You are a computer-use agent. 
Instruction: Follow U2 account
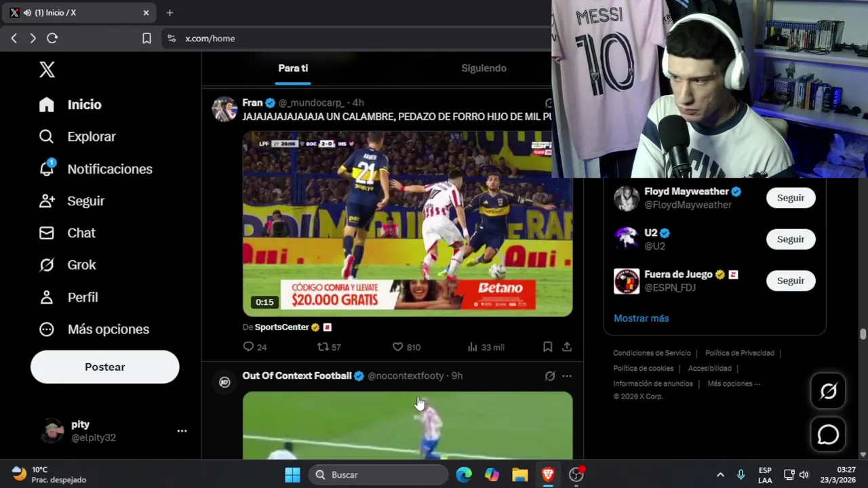pos(791,239)
